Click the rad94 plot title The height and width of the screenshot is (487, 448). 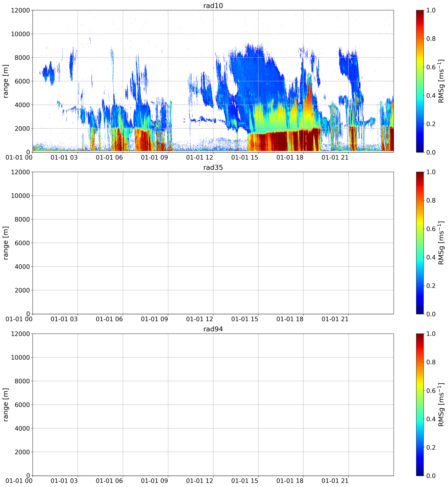pos(213,329)
